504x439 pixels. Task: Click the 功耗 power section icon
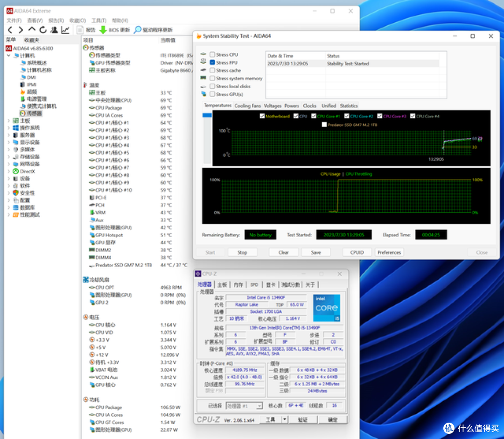pyautogui.click(x=86, y=399)
